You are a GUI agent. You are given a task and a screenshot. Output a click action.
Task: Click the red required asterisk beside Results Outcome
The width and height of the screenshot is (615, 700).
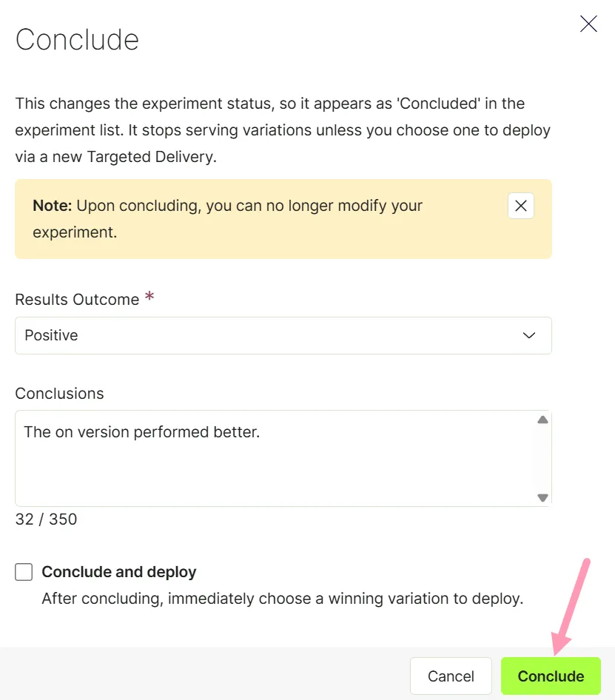click(149, 296)
